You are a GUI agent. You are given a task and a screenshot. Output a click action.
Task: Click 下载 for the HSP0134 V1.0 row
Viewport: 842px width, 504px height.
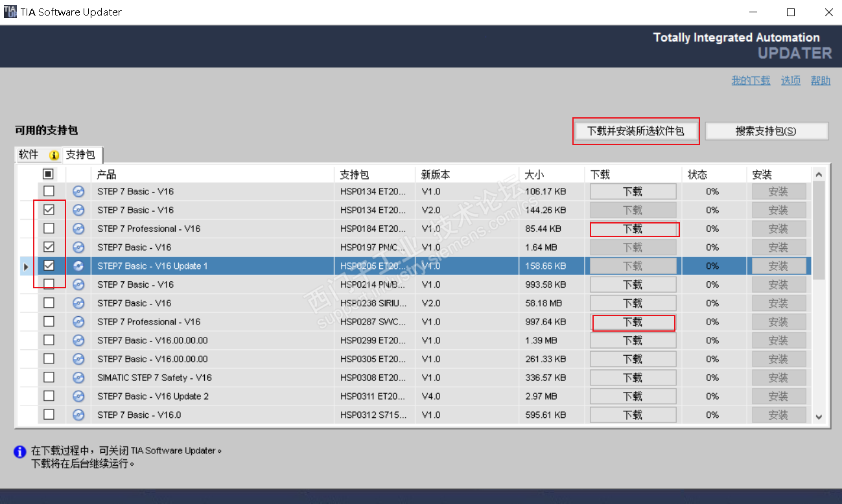pyautogui.click(x=633, y=192)
